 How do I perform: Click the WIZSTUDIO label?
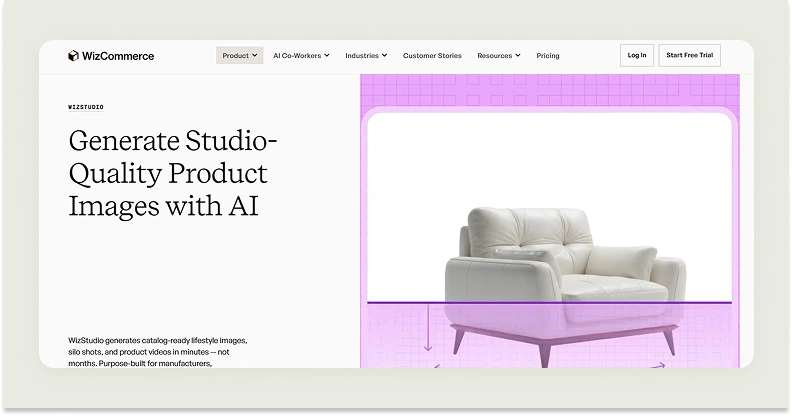tap(86, 107)
